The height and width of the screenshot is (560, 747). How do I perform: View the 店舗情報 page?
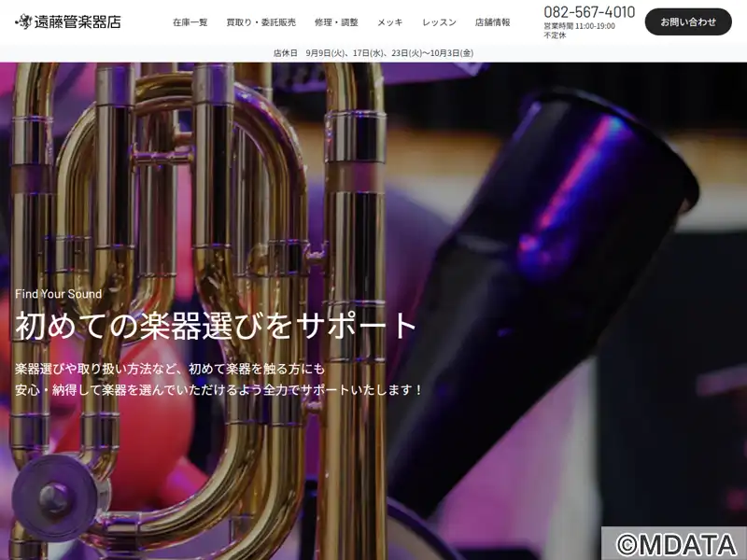click(x=493, y=22)
